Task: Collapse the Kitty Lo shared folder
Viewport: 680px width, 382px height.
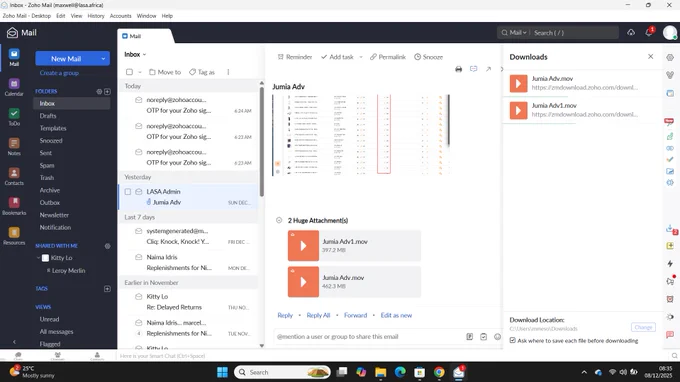Action: pos(39,258)
